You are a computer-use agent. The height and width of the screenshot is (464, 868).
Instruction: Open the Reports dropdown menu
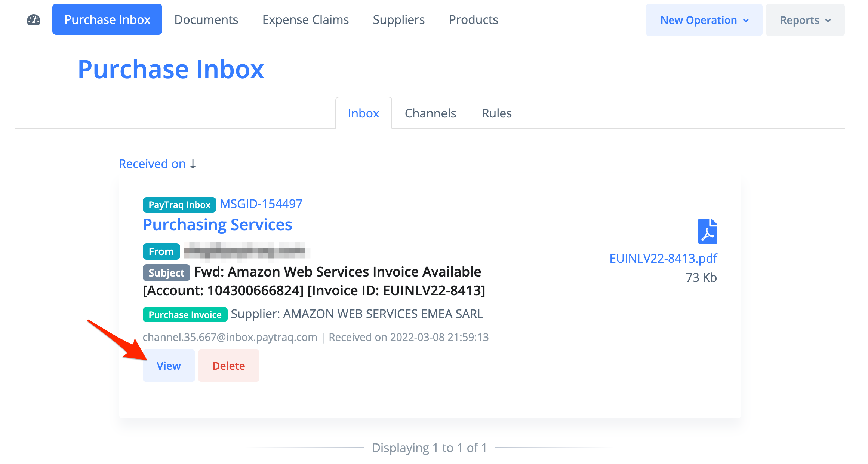pos(805,20)
